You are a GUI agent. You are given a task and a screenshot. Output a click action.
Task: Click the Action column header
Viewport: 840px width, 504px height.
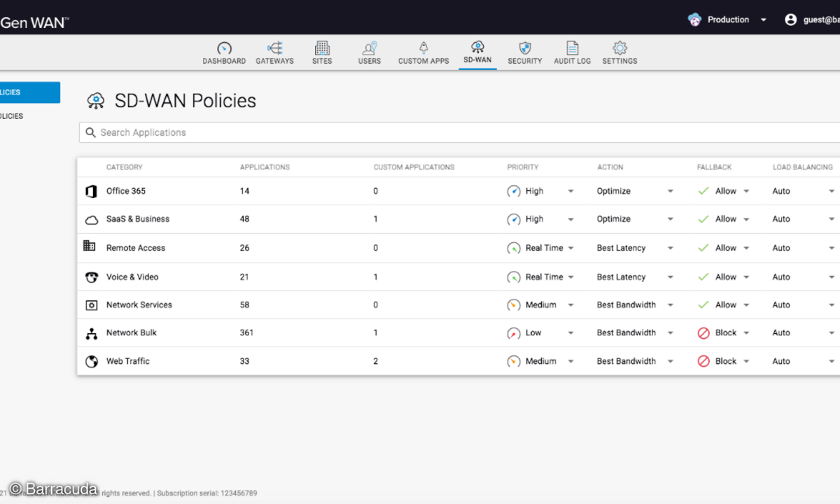[x=610, y=167]
